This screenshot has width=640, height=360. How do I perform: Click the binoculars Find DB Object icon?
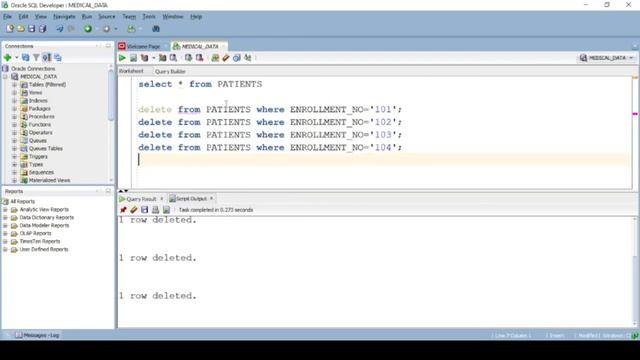pyautogui.click(x=156, y=29)
